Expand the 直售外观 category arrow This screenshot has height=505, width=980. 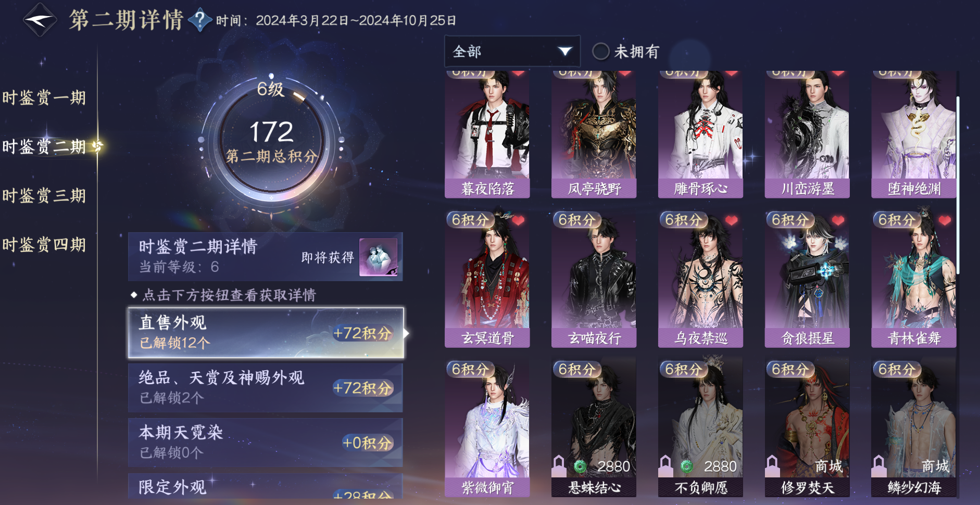[406, 333]
